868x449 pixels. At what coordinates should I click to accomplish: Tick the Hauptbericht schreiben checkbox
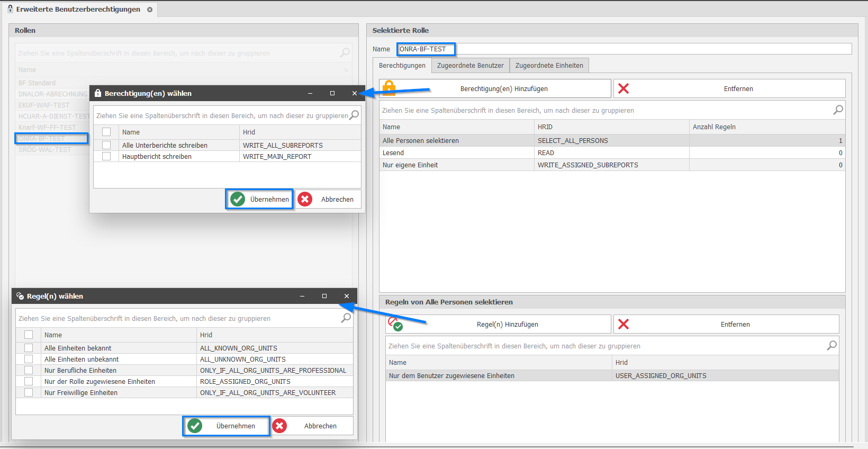(x=106, y=156)
